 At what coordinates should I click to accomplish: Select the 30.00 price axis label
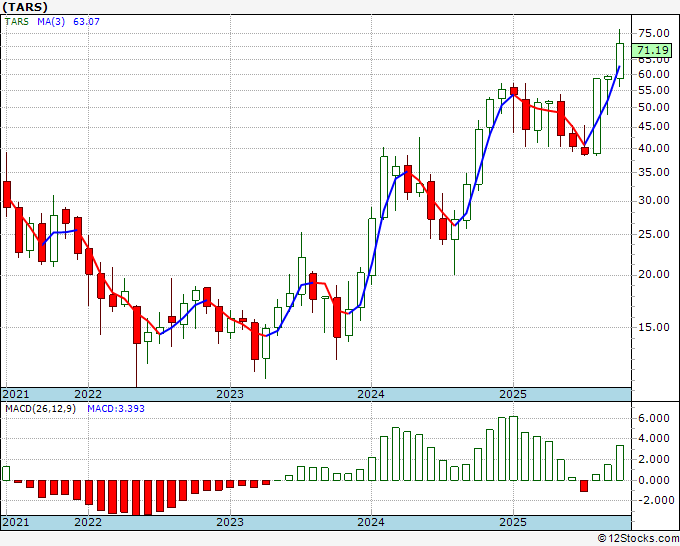pyautogui.click(x=654, y=200)
